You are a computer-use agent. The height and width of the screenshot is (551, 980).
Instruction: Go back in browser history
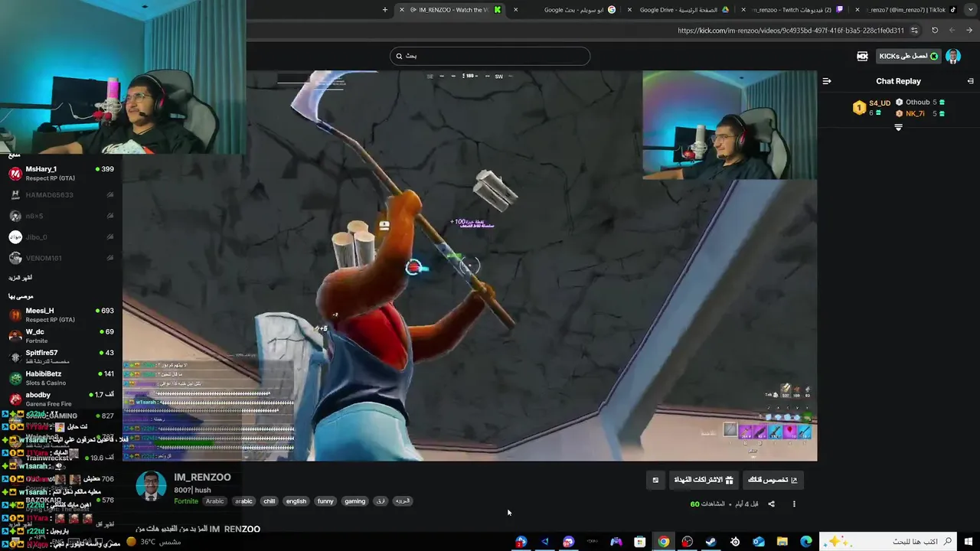[x=970, y=31]
